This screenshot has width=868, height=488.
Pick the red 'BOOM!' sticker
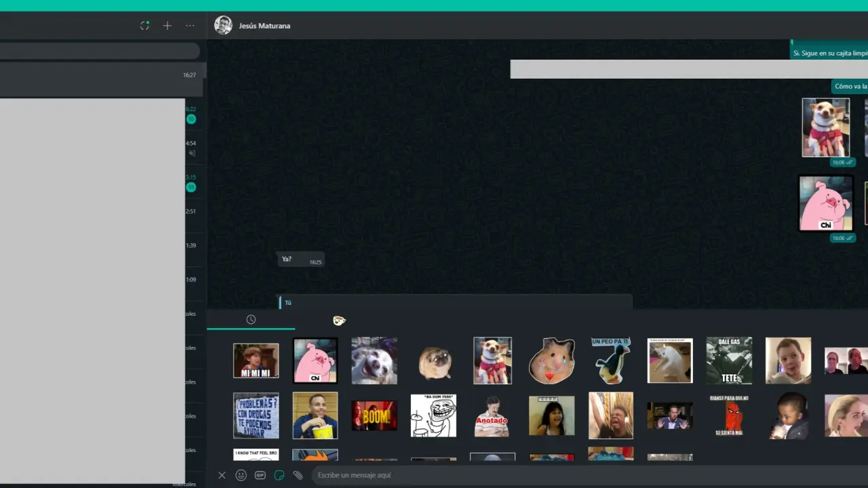(x=374, y=415)
